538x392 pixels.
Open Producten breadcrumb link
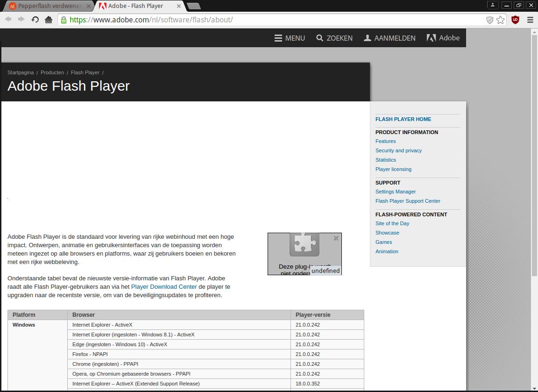click(52, 72)
